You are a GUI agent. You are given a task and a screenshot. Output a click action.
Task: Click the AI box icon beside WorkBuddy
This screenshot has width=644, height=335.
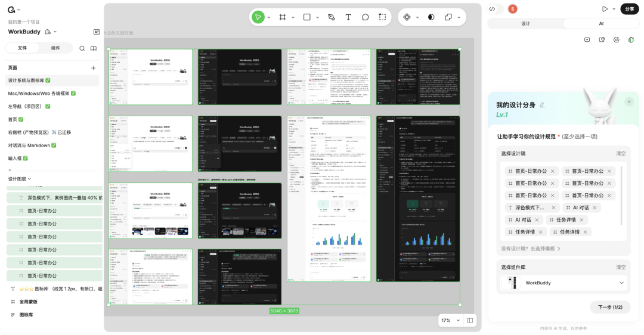pyautogui.click(x=97, y=32)
